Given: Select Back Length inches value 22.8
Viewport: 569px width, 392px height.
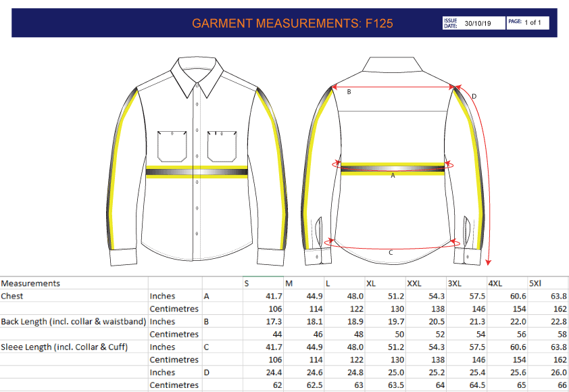Looking at the screenshot, I should pos(558,321).
